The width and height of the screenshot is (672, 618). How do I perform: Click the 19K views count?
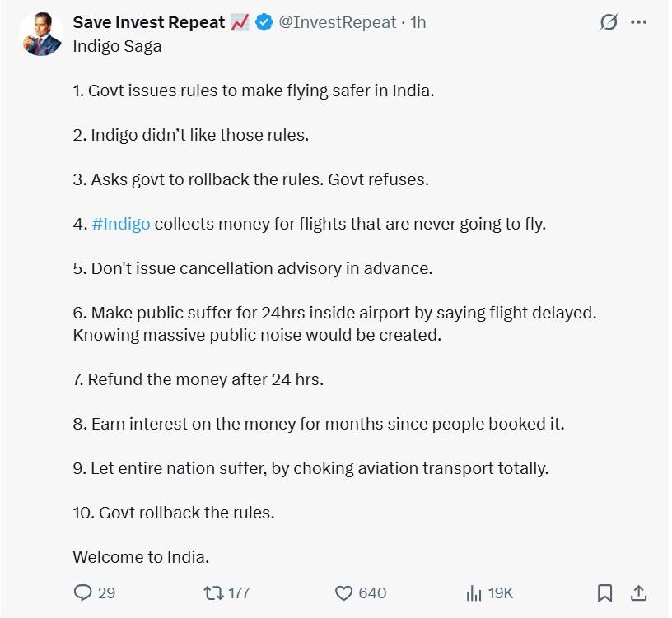[501, 592]
